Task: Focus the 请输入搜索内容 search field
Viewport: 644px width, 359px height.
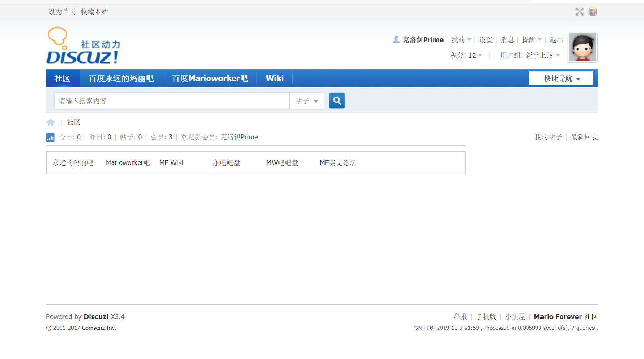Action: point(172,101)
